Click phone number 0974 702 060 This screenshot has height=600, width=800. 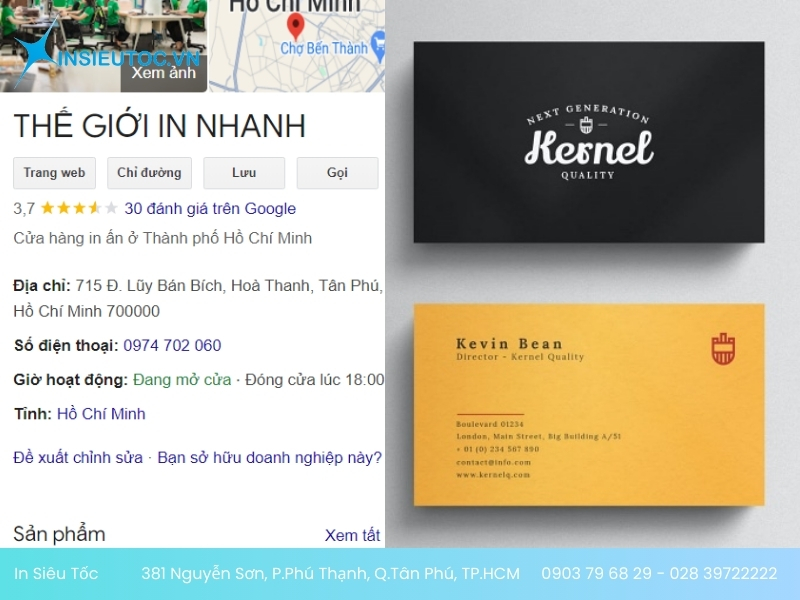click(172, 346)
